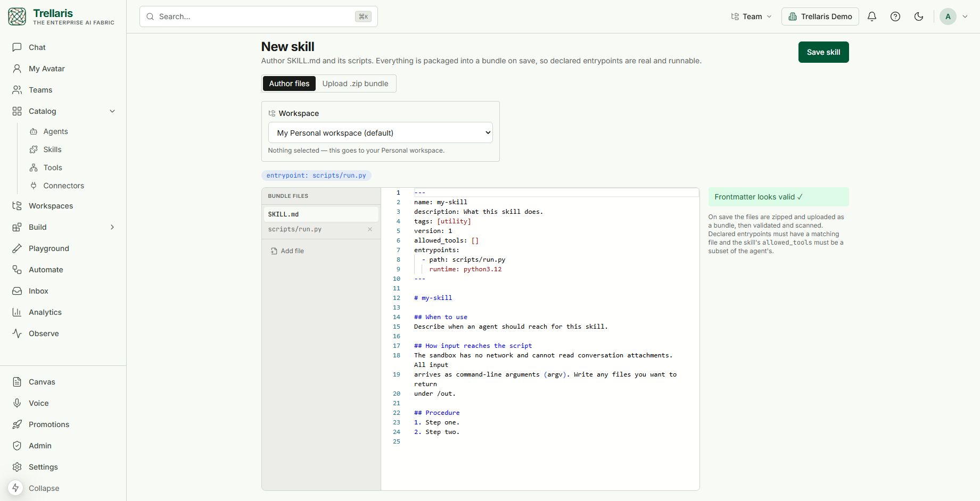Click the Trellaris logo icon

coord(17,16)
